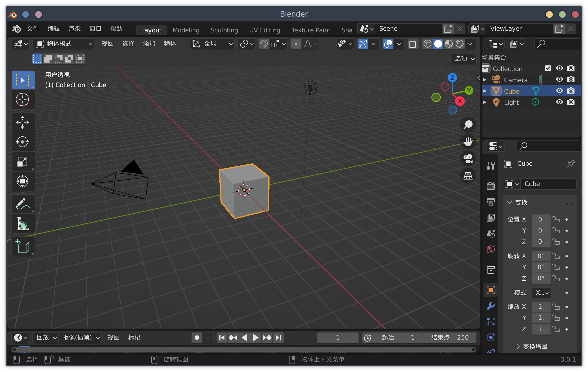Toggle Camera visibility eye icon
This screenshot has height=372, width=588.
click(559, 79)
